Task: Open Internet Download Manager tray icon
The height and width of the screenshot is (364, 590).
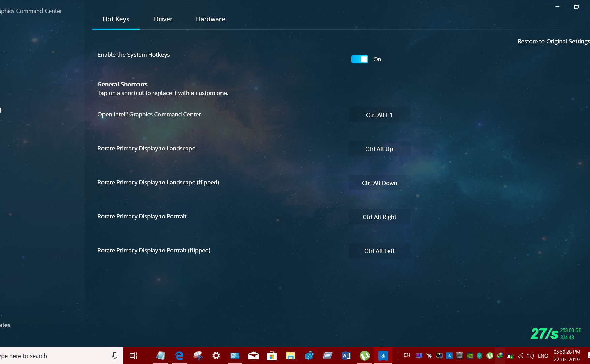Action: tap(500, 356)
